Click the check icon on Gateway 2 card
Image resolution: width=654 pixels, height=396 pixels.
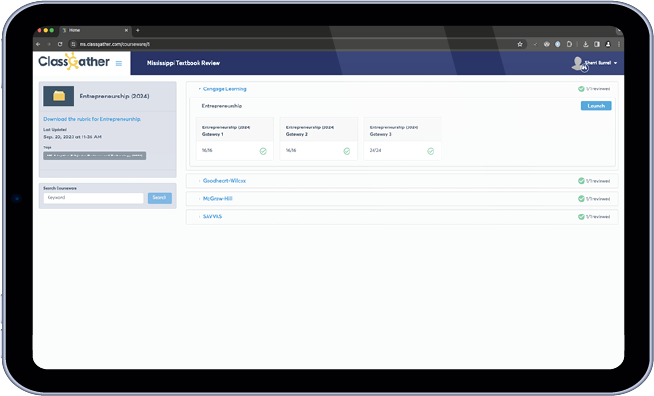click(x=347, y=151)
